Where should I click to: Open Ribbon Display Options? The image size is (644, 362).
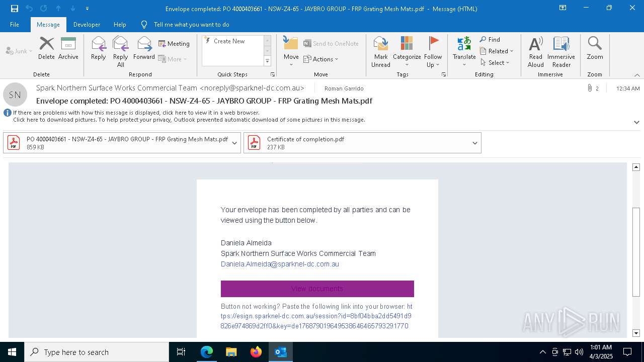563,8
